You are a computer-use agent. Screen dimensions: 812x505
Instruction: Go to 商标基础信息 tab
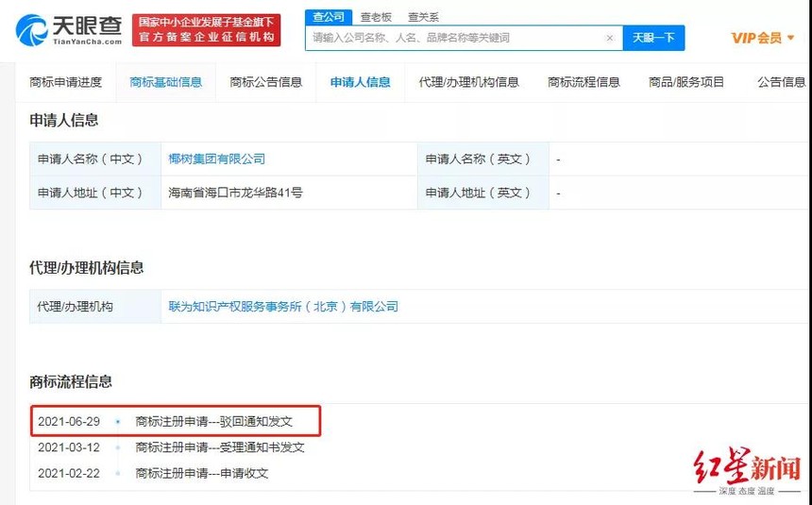tap(166, 82)
